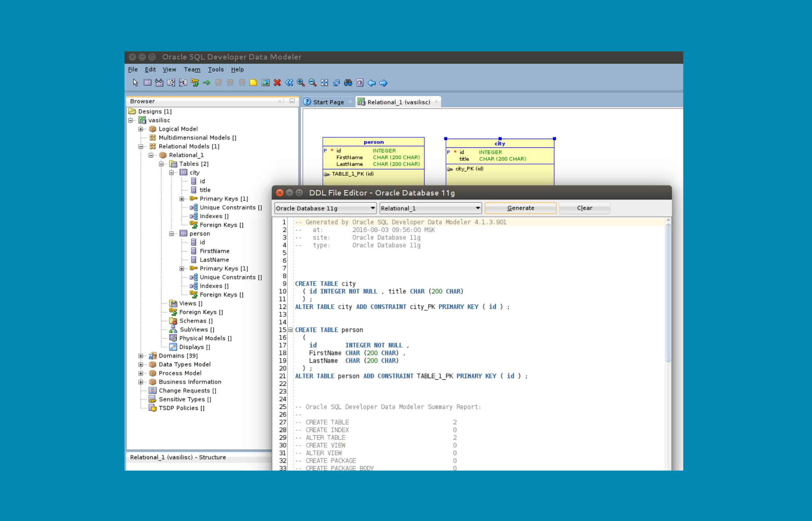
Task: Click the Fit Screen icon
Action: (x=324, y=83)
